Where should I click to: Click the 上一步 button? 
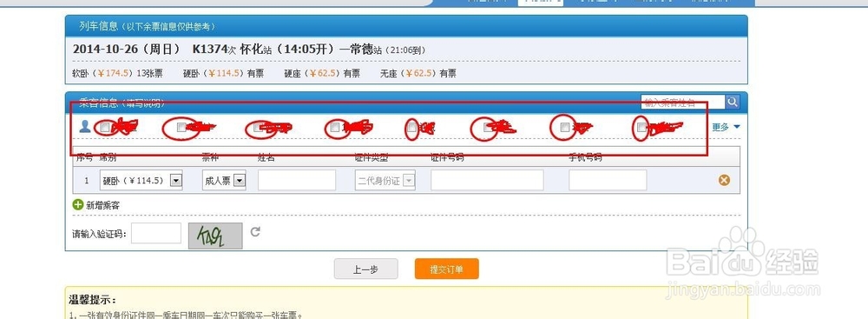(x=366, y=269)
